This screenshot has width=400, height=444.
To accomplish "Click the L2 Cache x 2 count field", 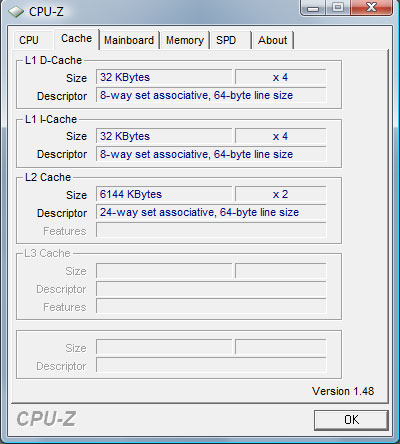I will pyautogui.click(x=280, y=194).
